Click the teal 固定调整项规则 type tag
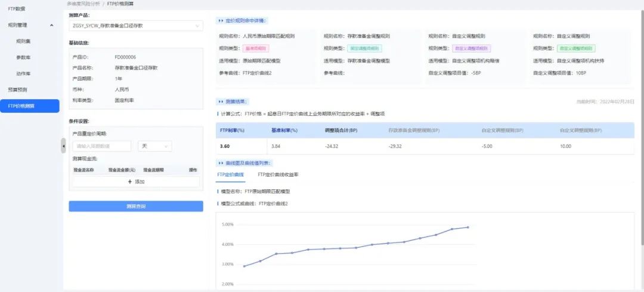 [x=365, y=48]
